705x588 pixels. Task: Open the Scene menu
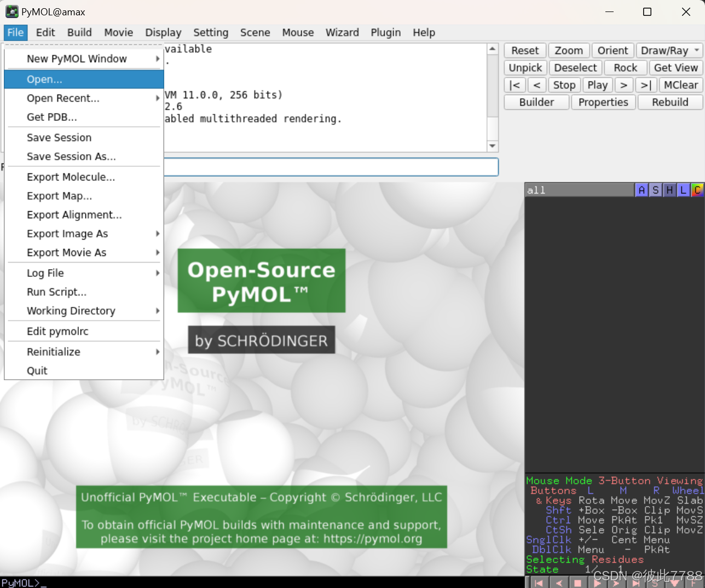pyautogui.click(x=255, y=32)
